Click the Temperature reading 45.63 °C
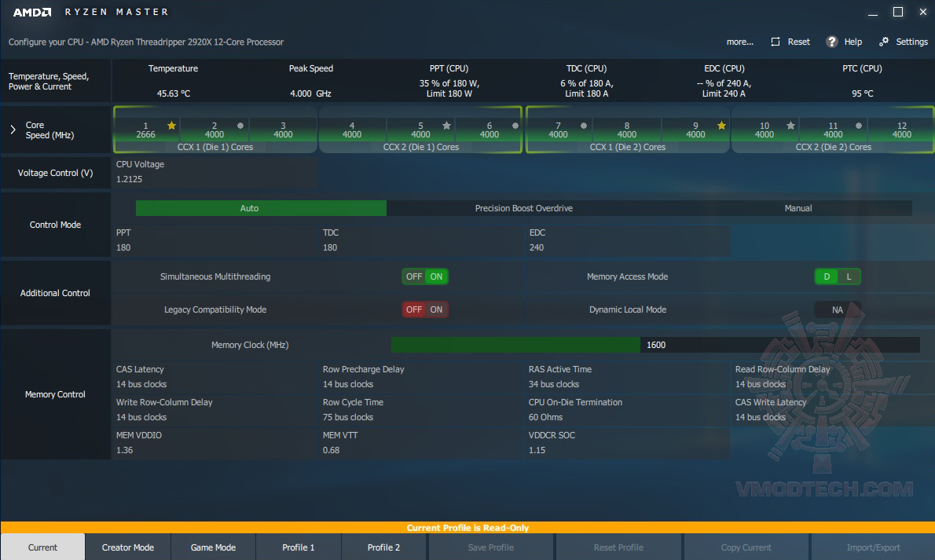 click(x=173, y=93)
